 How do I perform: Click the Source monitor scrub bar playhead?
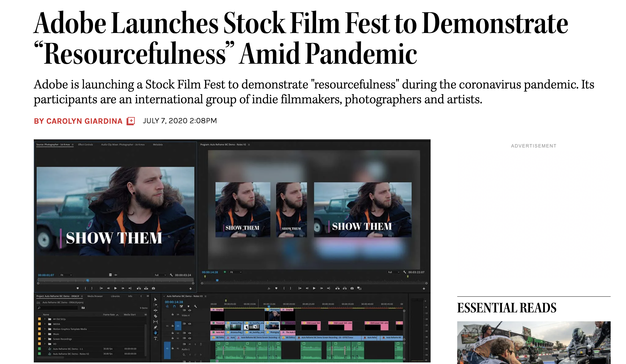tap(87, 280)
